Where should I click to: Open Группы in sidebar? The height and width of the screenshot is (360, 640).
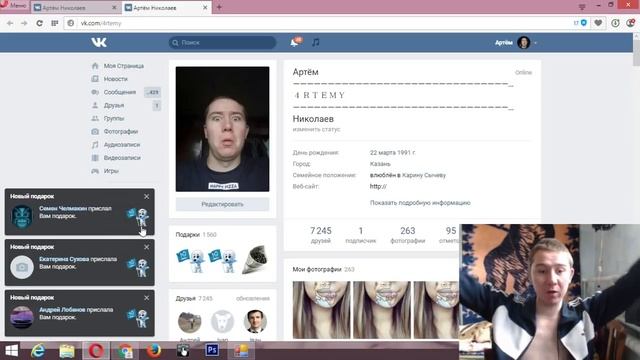[x=113, y=118]
